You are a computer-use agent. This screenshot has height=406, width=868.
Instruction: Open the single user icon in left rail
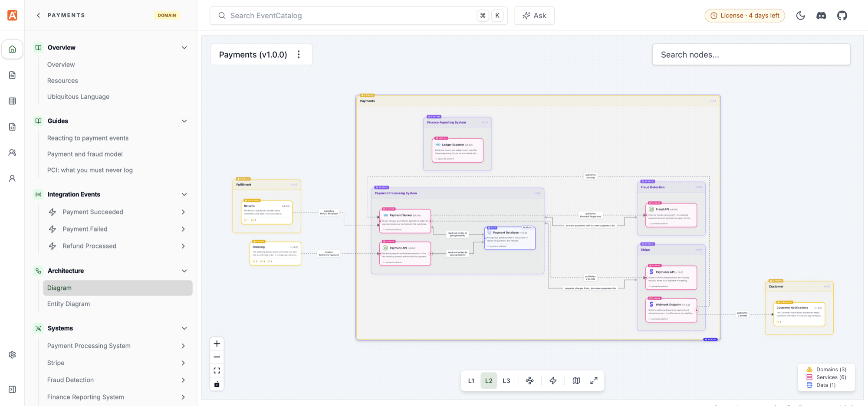pyautogui.click(x=12, y=178)
